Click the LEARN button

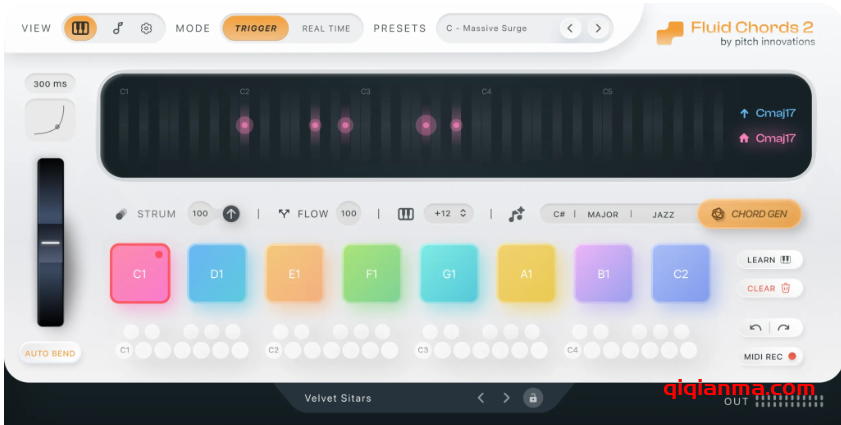point(770,260)
